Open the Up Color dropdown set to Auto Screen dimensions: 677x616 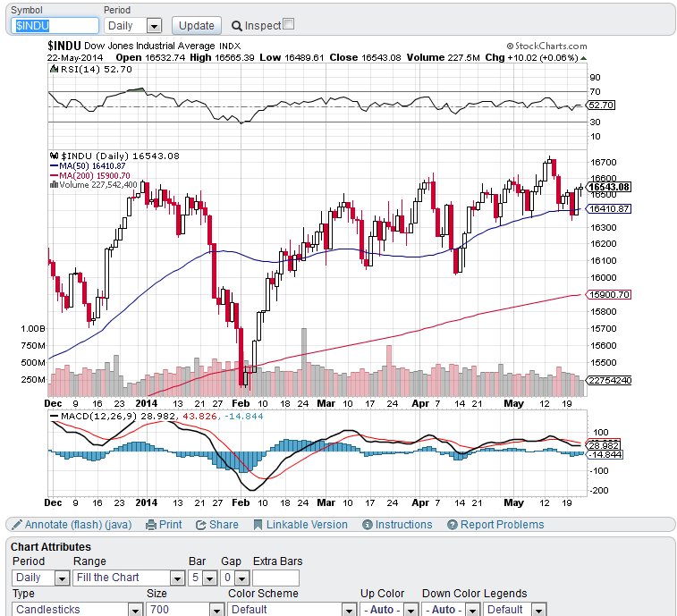point(389,610)
